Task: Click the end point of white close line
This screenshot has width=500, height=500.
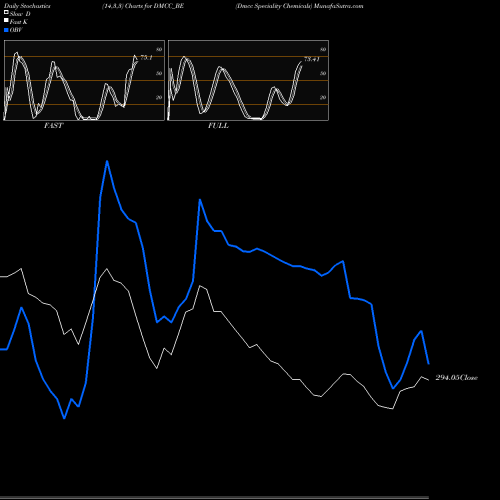Action: coord(428,380)
